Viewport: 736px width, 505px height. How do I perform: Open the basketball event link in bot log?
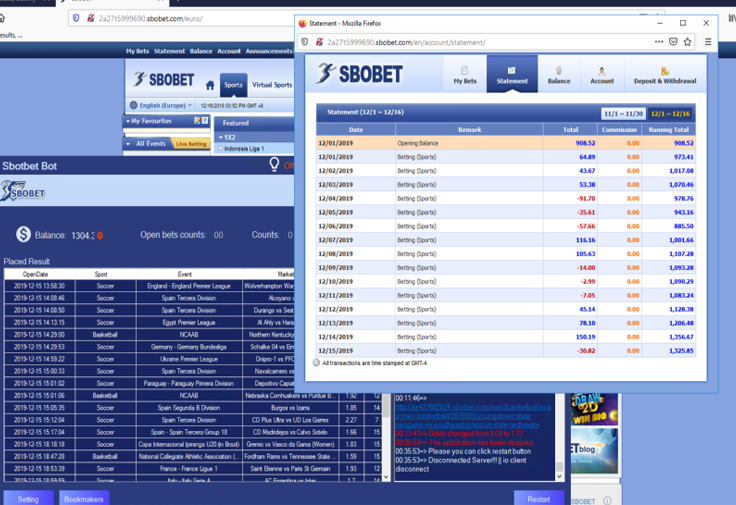[x=473, y=416]
